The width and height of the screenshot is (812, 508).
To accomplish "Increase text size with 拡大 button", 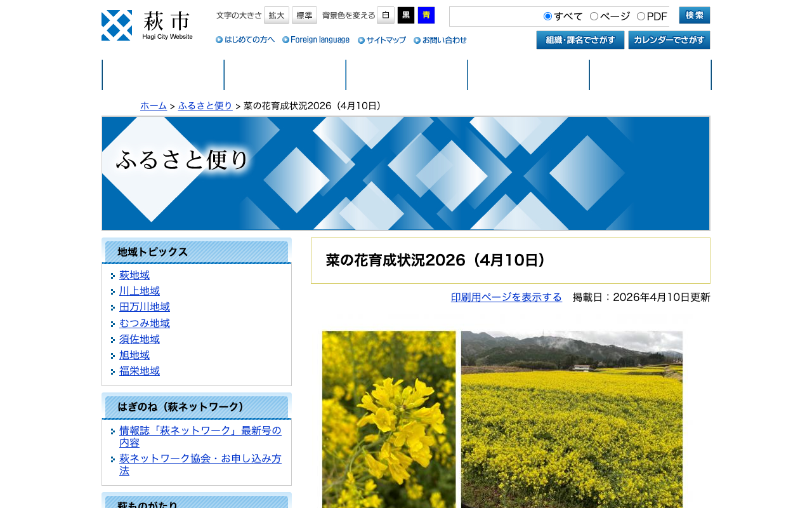I will click(x=277, y=15).
